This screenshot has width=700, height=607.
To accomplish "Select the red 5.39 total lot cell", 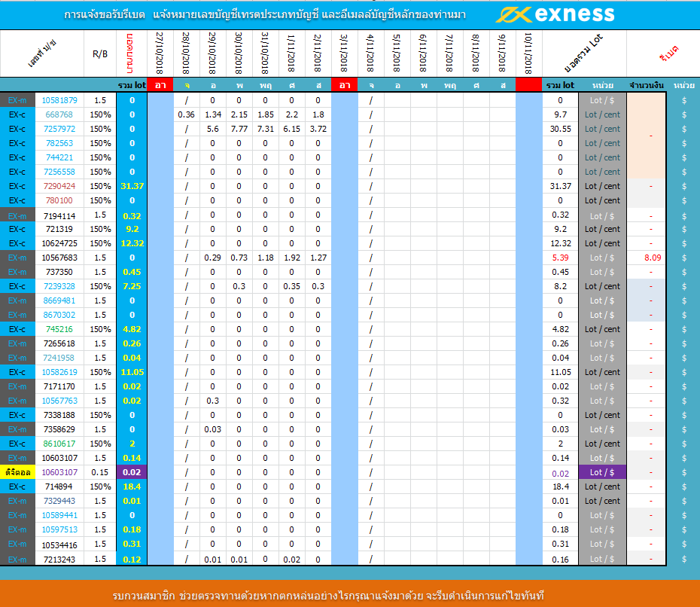I will click(559, 258).
